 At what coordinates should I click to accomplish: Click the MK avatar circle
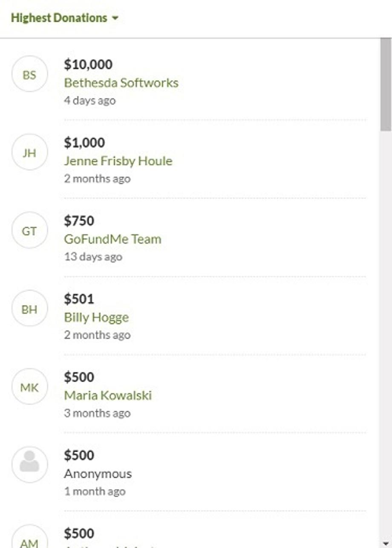[x=29, y=388]
